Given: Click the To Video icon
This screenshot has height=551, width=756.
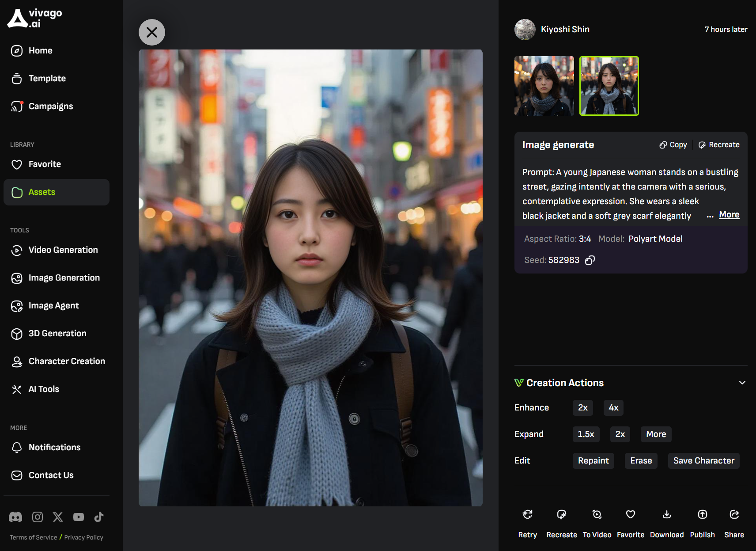Looking at the screenshot, I should point(597,515).
